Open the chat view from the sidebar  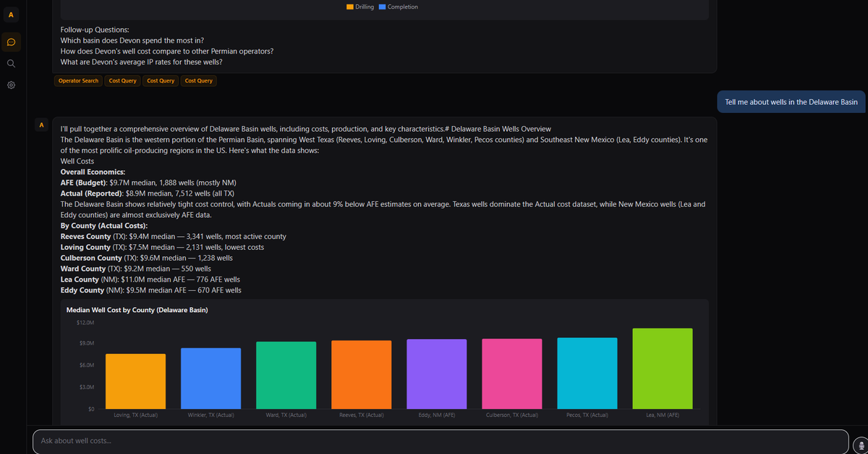tap(11, 42)
